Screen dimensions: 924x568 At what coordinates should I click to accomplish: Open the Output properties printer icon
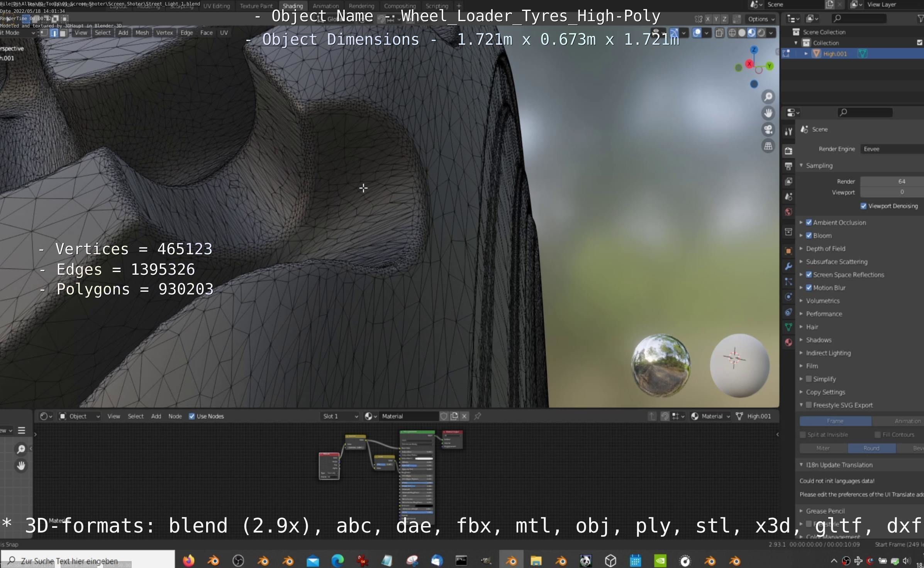(788, 166)
